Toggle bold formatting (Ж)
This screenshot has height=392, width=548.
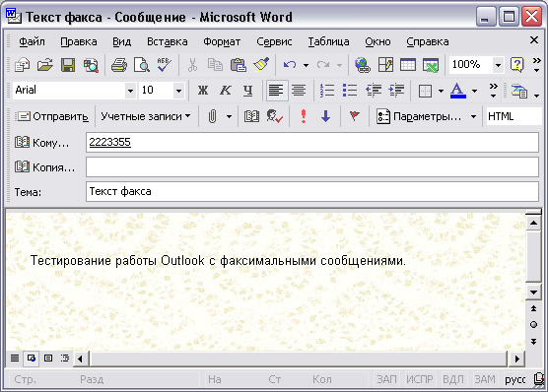coord(203,91)
